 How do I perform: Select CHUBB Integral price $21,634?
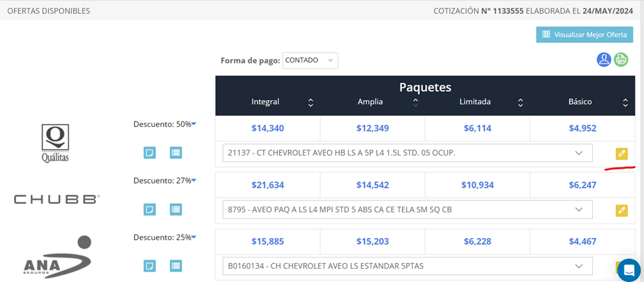click(x=268, y=185)
